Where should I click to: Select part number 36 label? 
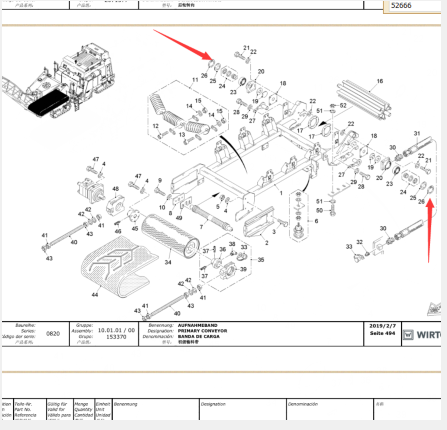pos(222,249)
